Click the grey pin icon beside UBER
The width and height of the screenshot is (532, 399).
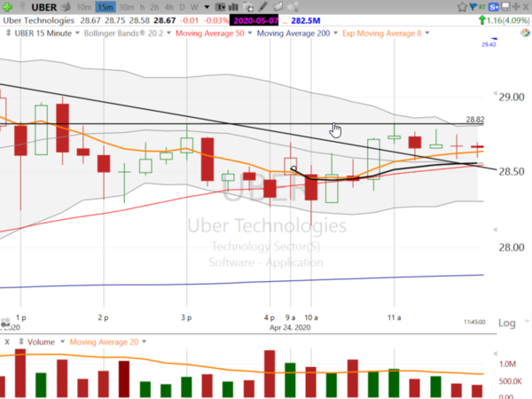pyautogui.click(x=22, y=7)
